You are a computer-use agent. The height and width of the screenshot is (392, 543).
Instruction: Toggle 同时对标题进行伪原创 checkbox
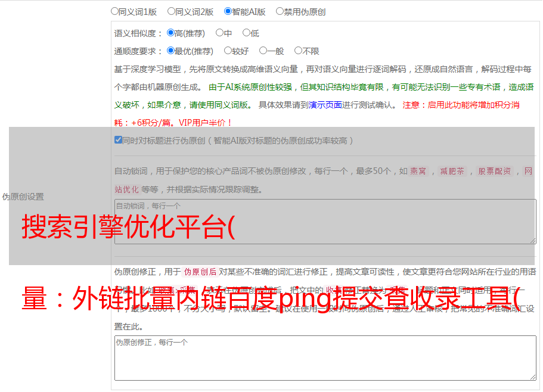click(118, 140)
